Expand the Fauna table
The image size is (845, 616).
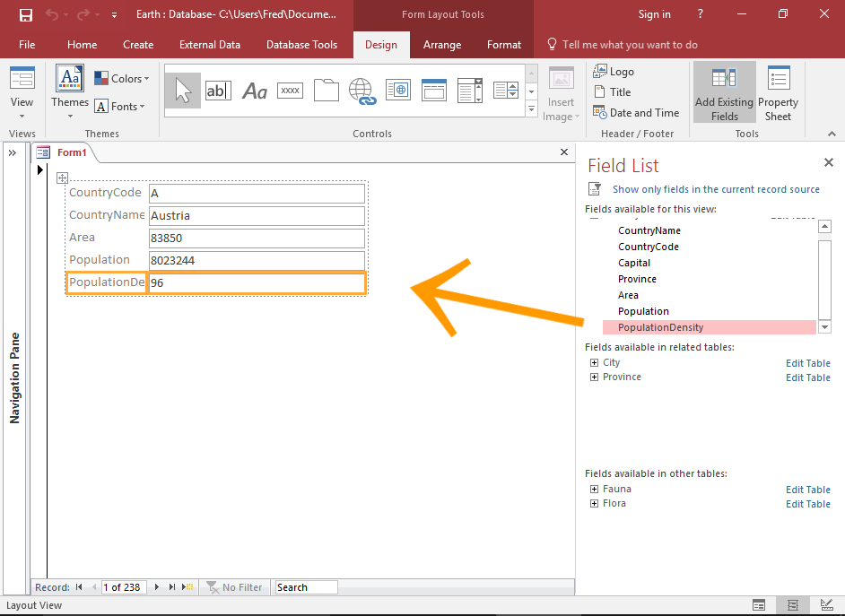[x=594, y=489]
